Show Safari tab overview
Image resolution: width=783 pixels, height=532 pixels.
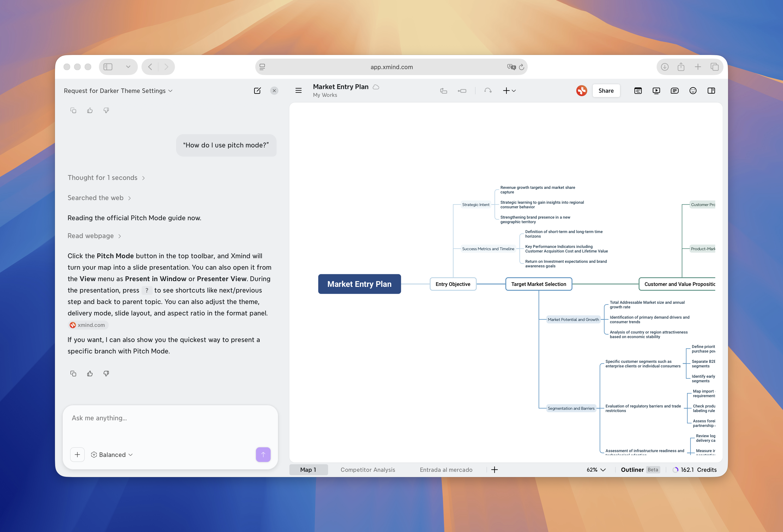[x=715, y=67]
